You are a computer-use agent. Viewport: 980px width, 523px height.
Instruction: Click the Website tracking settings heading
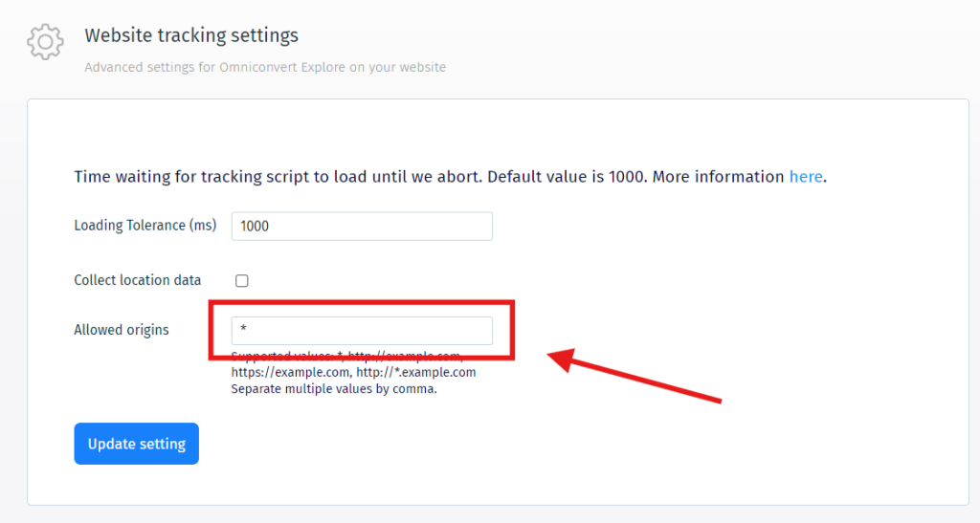pyautogui.click(x=191, y=35)
